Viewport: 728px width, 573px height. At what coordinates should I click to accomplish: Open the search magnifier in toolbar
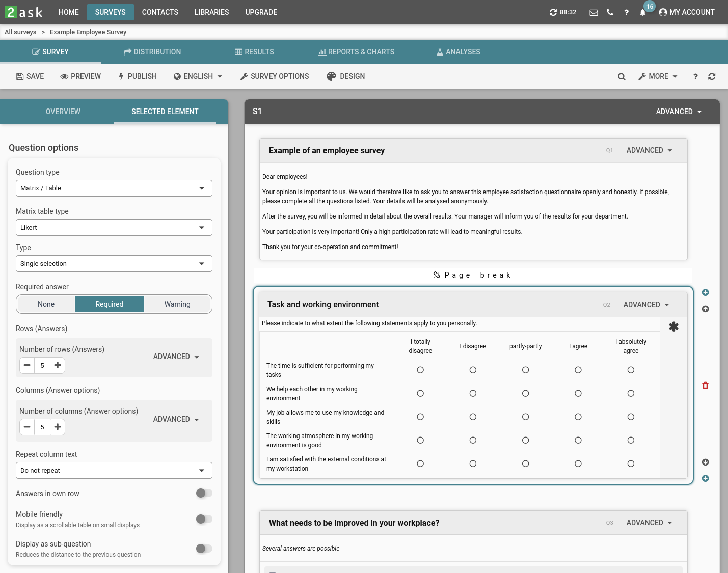622,77
